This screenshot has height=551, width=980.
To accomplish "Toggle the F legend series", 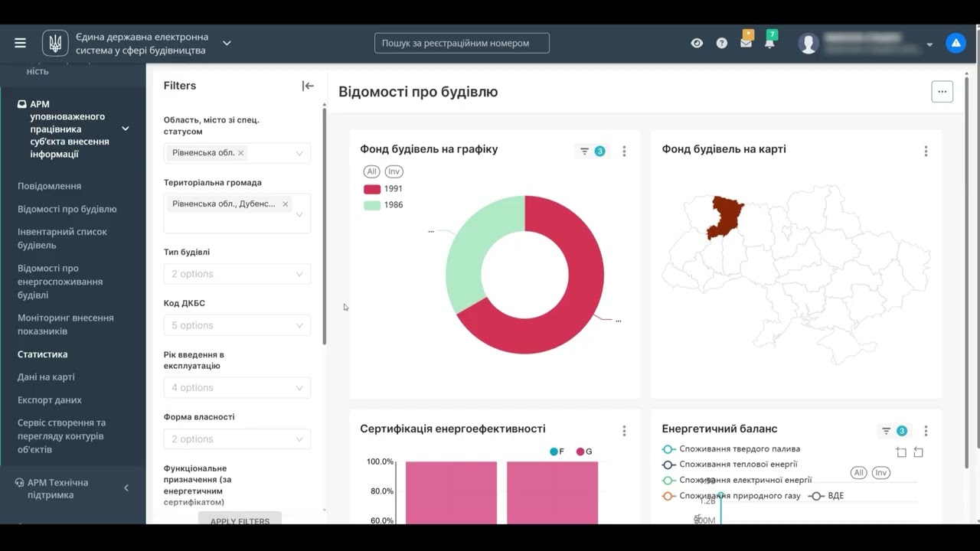I will pos(557,452).
